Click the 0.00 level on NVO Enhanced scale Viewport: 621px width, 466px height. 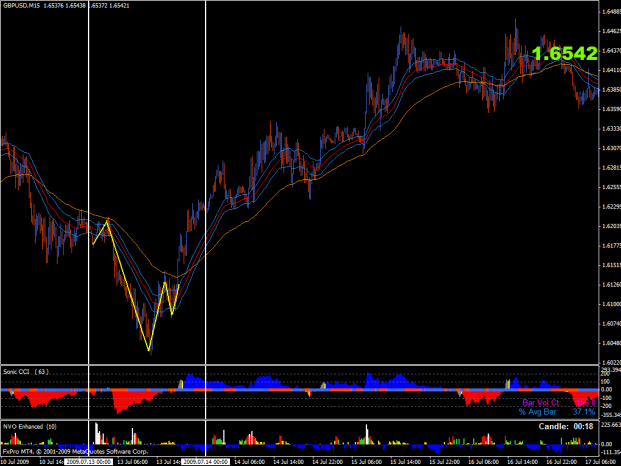(607, 444)
